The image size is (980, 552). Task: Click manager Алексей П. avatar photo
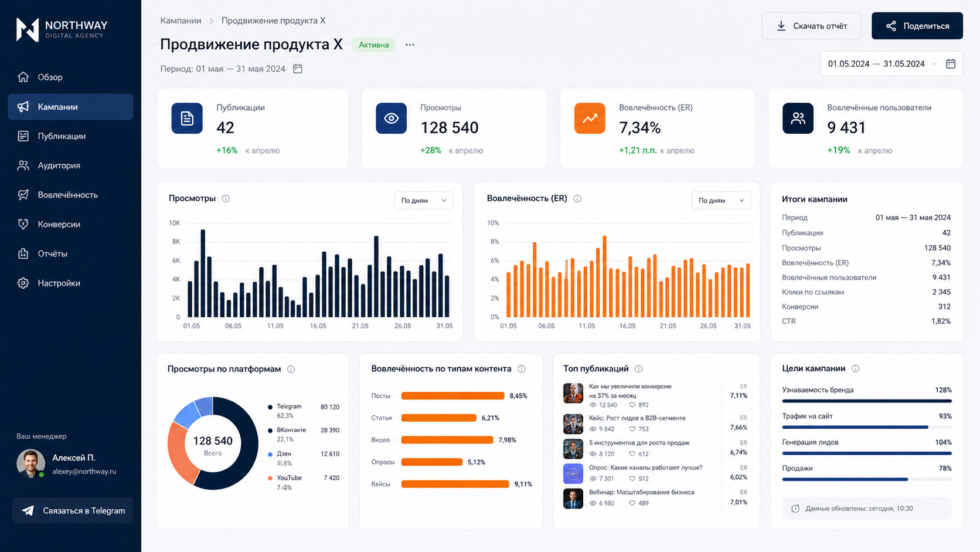[x=31, y=463]
